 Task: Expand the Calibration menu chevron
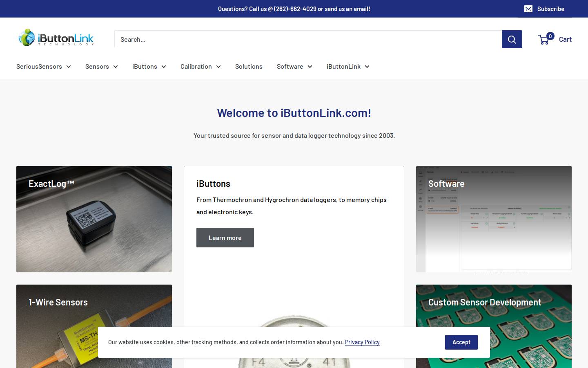[x=218, y=67]
